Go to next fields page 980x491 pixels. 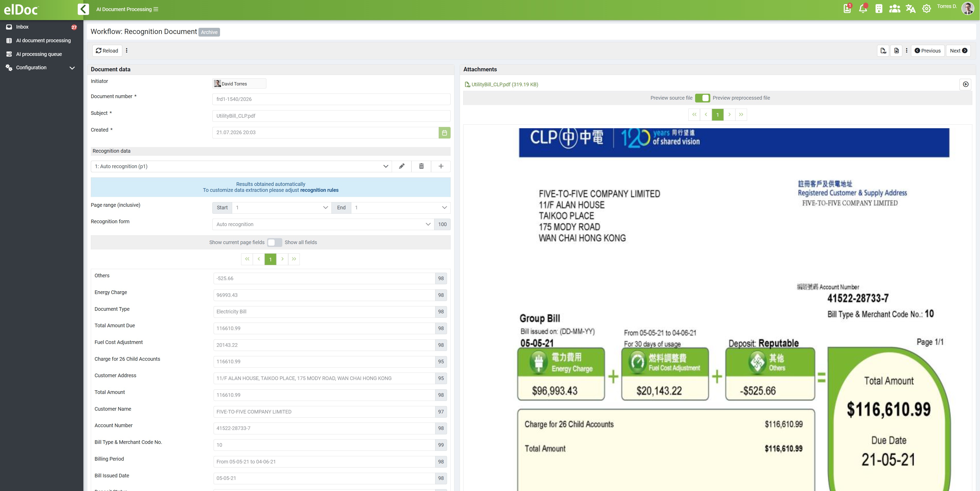[282, 259]
